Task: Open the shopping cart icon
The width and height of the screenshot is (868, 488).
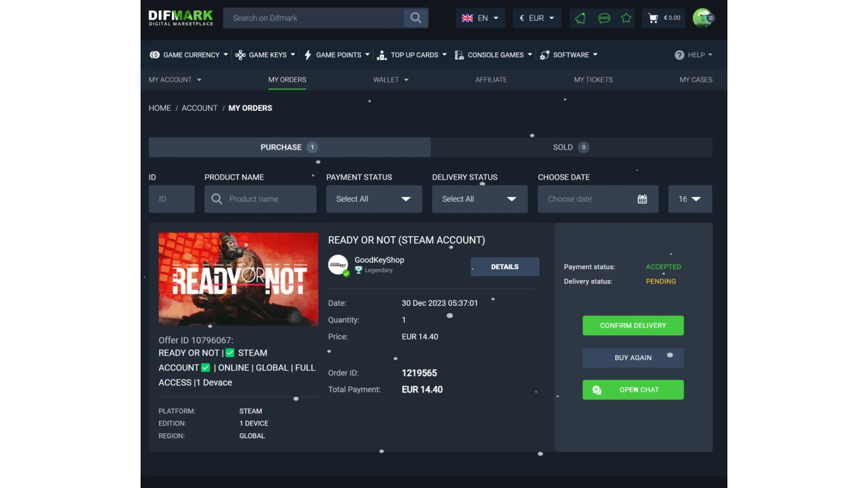Action: [x=653, y=18]
